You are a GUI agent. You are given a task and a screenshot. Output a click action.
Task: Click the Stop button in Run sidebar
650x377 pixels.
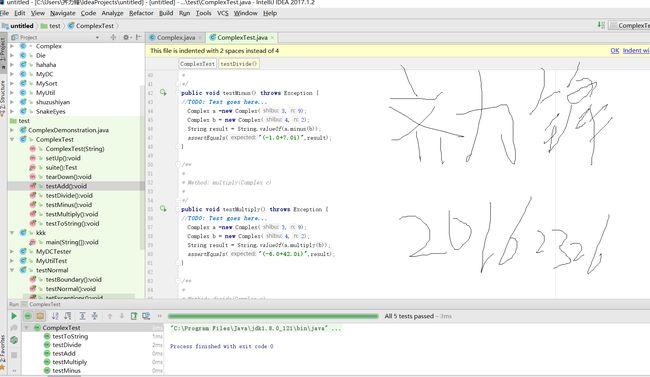coord(14,355)
